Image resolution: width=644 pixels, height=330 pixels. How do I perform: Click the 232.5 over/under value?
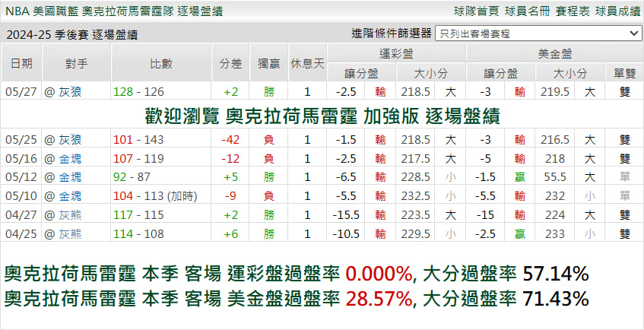[415, 196]
